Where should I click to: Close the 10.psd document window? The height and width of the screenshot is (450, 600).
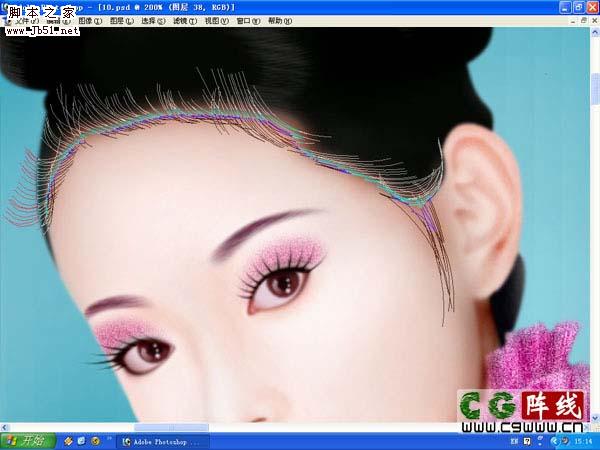pos(594,21)
